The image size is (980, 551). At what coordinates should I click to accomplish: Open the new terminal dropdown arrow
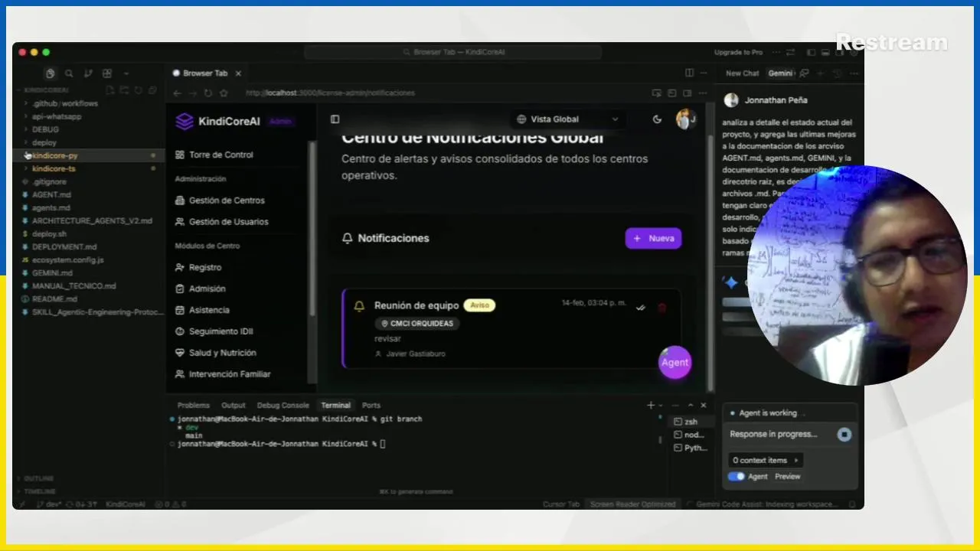(661, 406)
